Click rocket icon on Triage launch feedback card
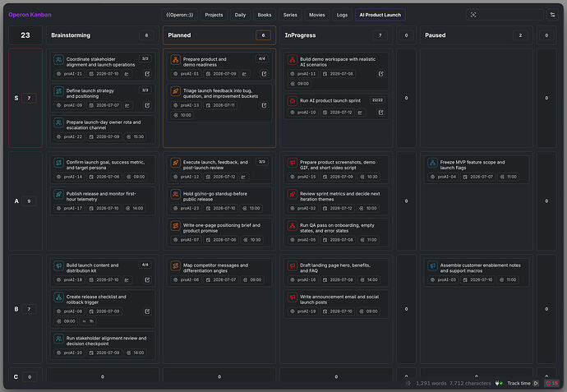This screenshot has width=567, height=392. click(x=175, y=91)
